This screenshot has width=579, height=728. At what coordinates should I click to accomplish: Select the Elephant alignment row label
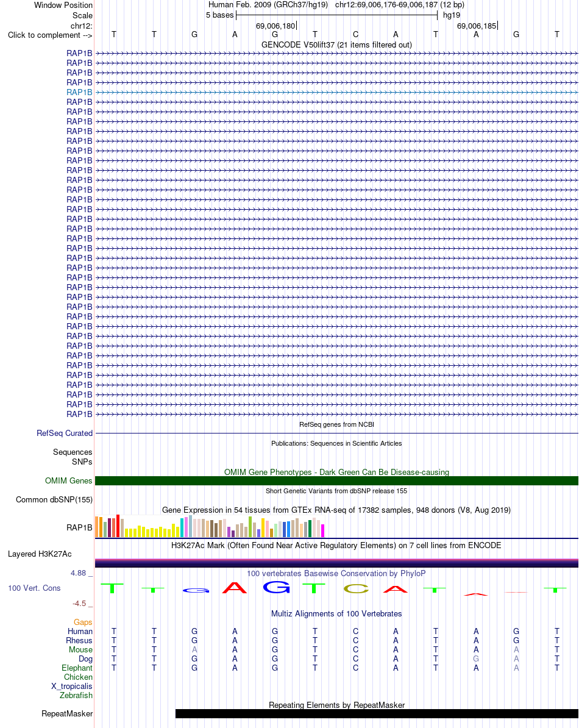click(77, 668)
